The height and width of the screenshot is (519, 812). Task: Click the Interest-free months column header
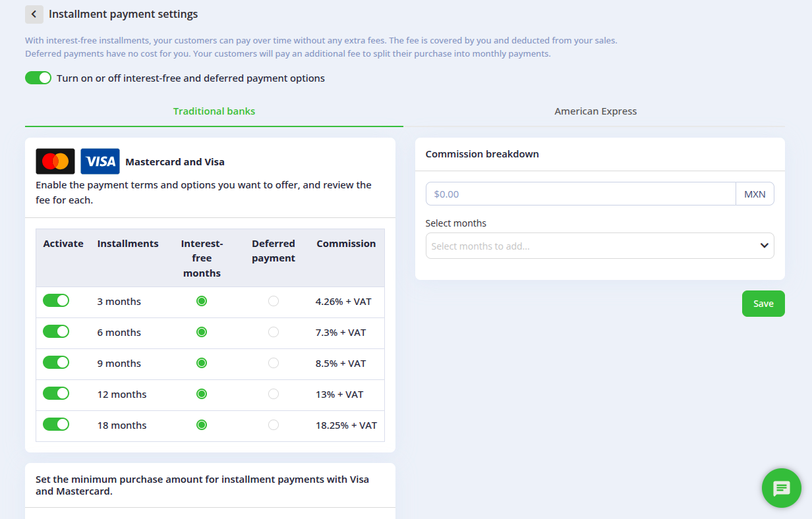(202, 258)
